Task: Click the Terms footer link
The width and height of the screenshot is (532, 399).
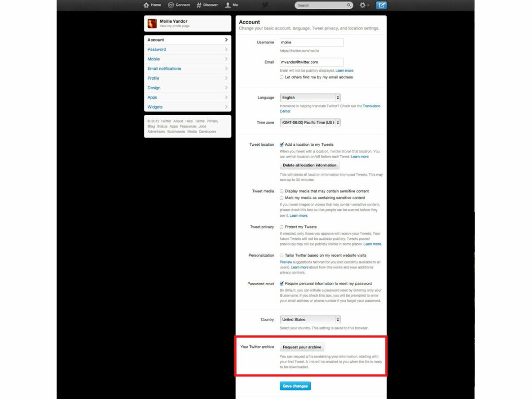Action: click(x=200, y=121)
